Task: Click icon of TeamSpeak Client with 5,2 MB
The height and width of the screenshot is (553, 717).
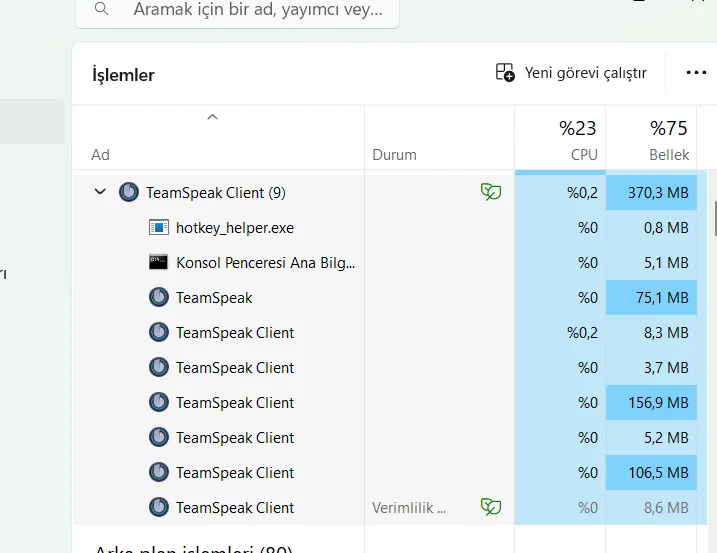Action: coord(159,437)
